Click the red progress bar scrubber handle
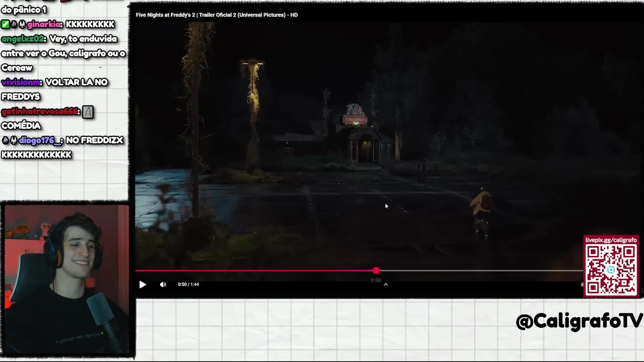644x362 pixels. click(376, 271)
